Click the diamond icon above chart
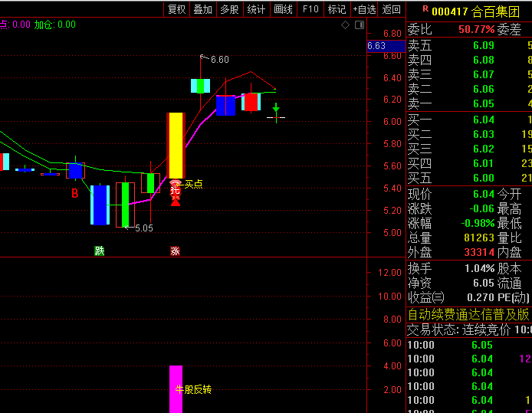The width and height of the screenshot is (532, 413). pos(346,25)
